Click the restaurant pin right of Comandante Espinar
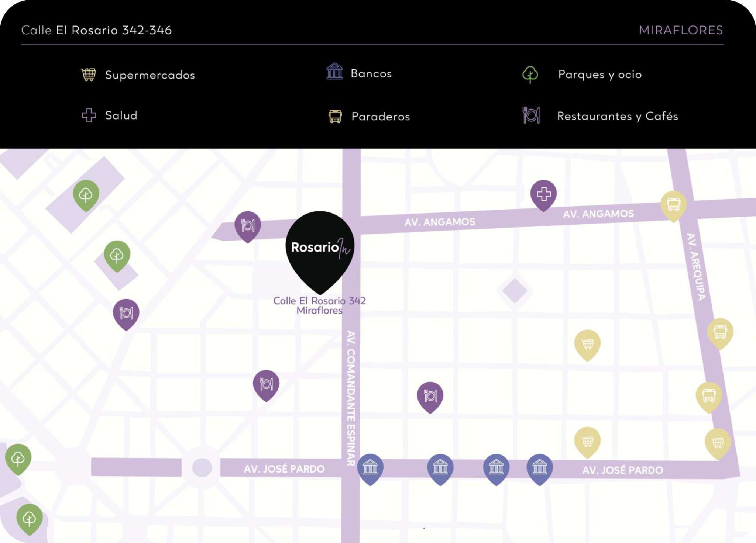This screenshot has height=543, width=756. [430, 396]
